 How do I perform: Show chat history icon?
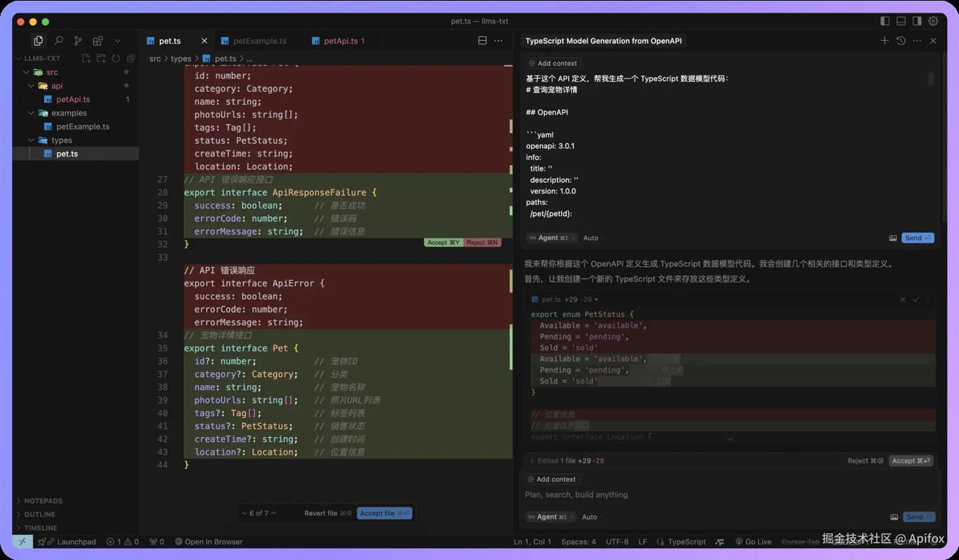(901, 41)
